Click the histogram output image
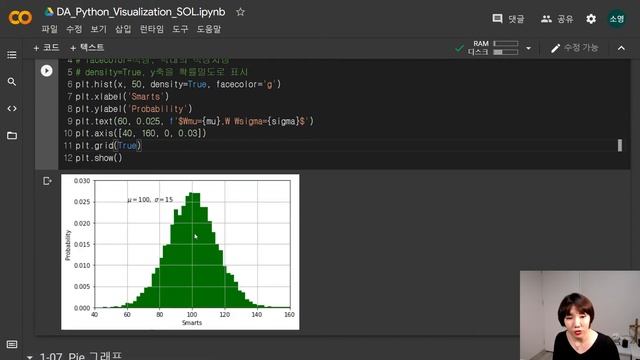The height and width of the screenshot is (360, 640). [180, 252]
